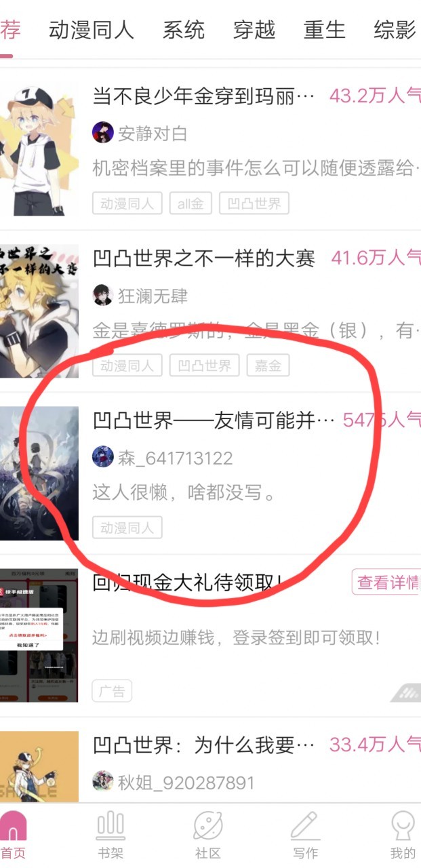Tap author avatar of 狂澜无肆
This screenshot has width=421, height=868.
102,295
